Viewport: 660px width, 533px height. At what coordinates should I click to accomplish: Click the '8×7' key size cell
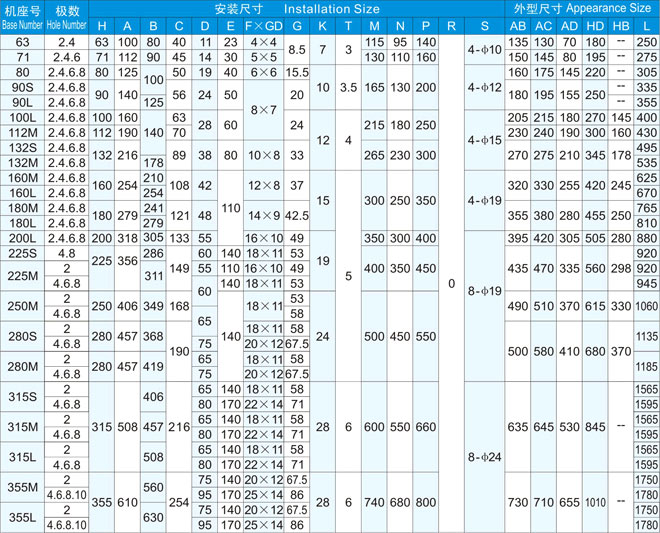click(263, 110)
